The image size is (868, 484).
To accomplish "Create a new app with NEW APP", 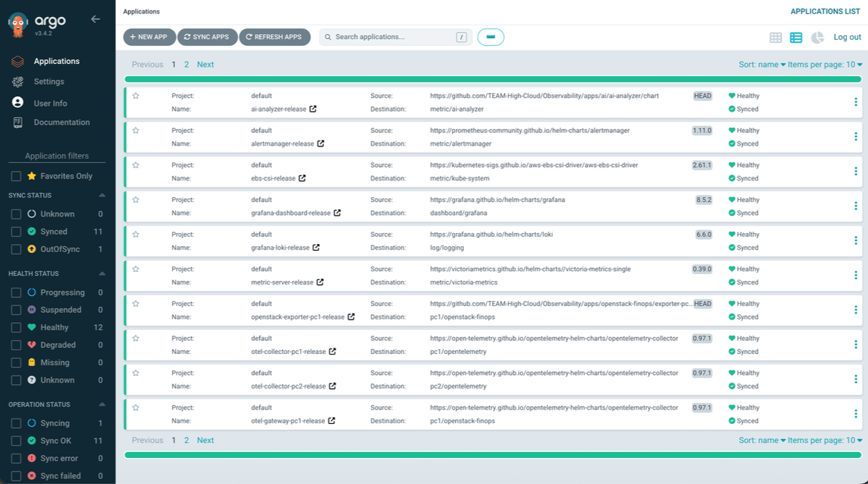I will pos(149,37).
